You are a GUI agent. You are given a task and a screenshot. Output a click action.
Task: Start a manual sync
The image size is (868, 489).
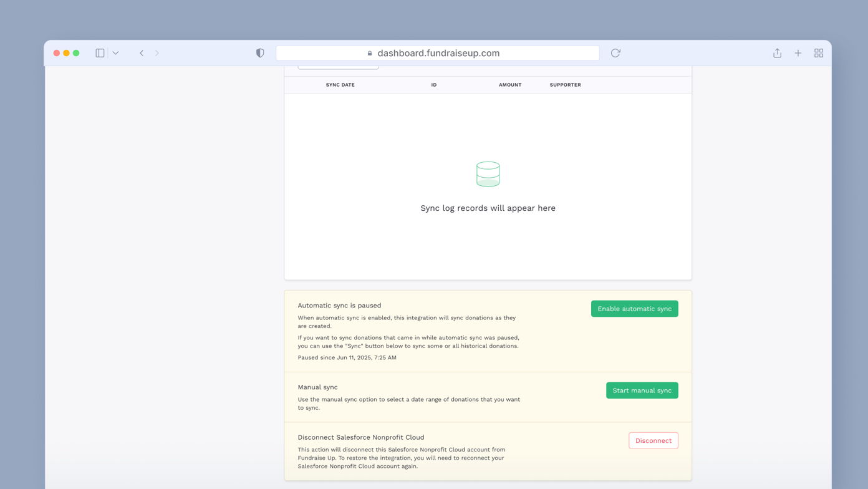click(x=642, y=390)
